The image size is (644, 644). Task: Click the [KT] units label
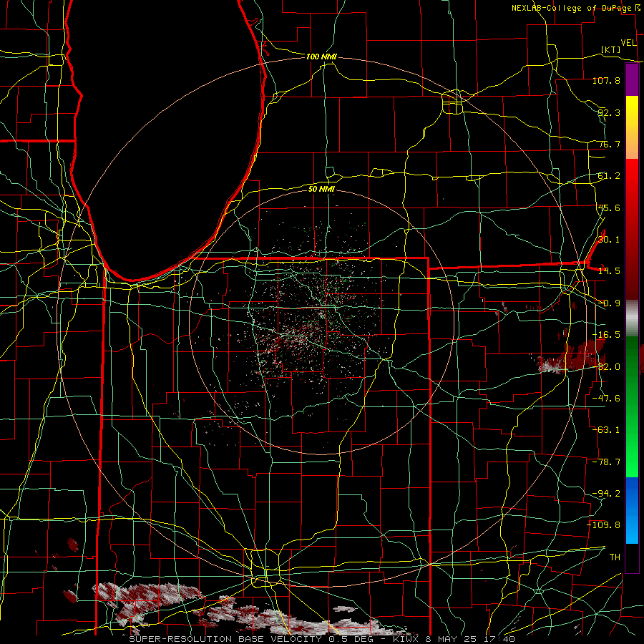tap(611, 49)
